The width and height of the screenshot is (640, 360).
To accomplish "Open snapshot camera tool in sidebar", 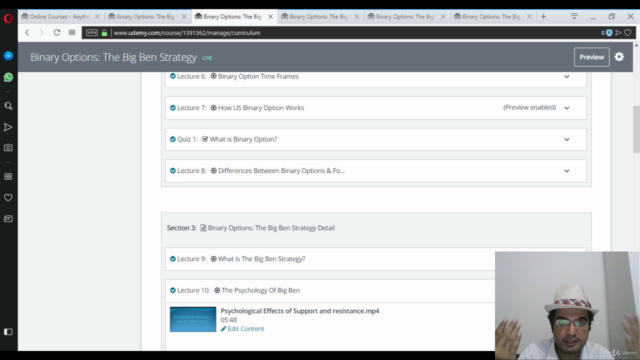I will pos(8,148).
